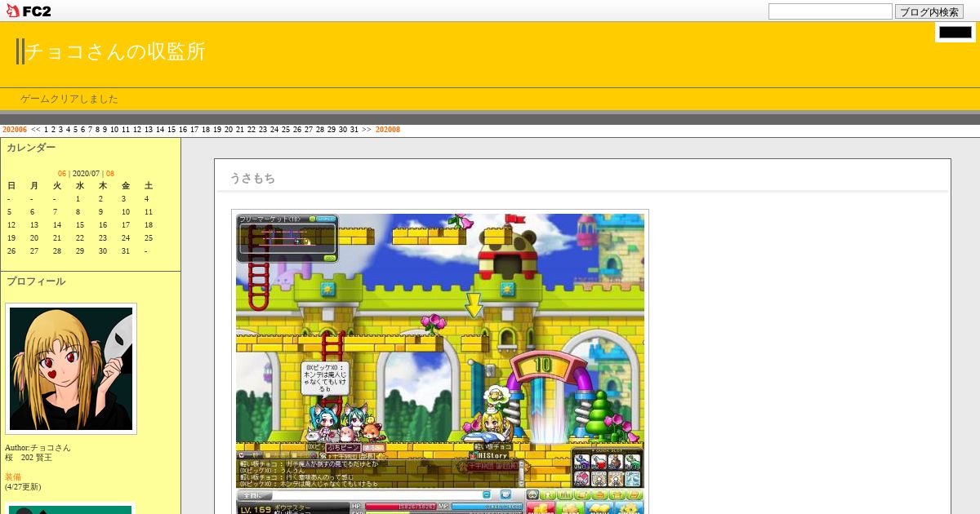This screenshot has height=514, width=980.
Task: Click the >> next arrows in date bar
Action: [x=367, y=130]
